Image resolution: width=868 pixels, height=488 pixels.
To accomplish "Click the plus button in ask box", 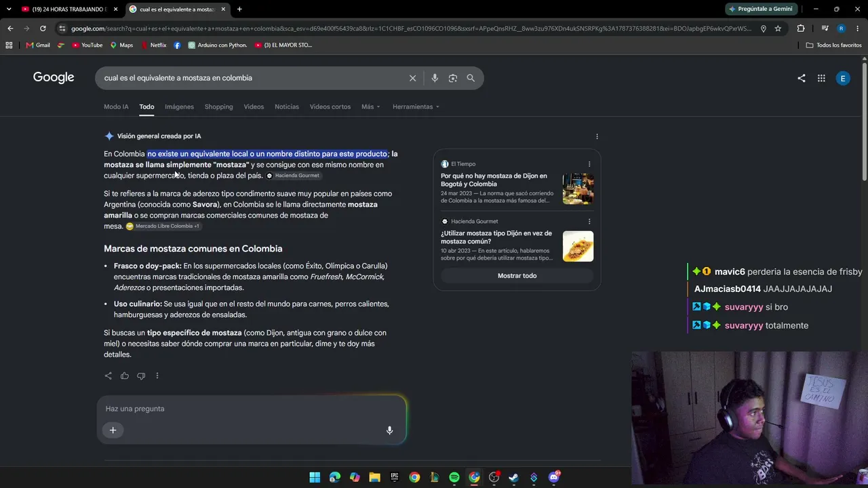I will (113, 430).
